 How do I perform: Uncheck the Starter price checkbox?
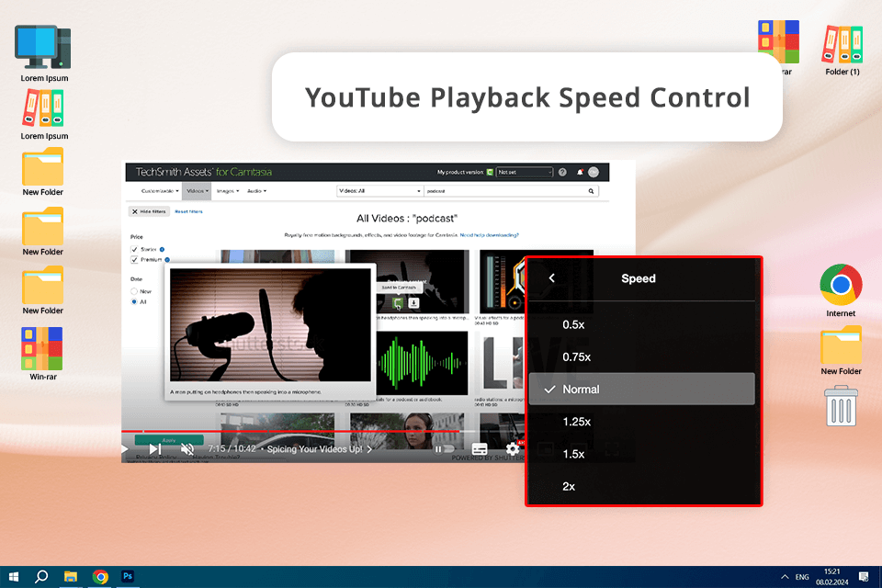[x=134, y=249]
